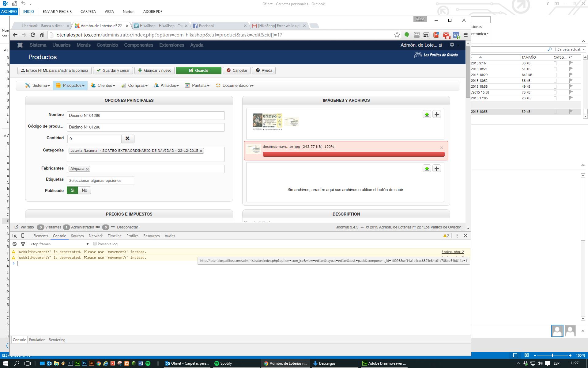Clear console with the ban icon
588x368 pixels.
(x=14, y=244)
